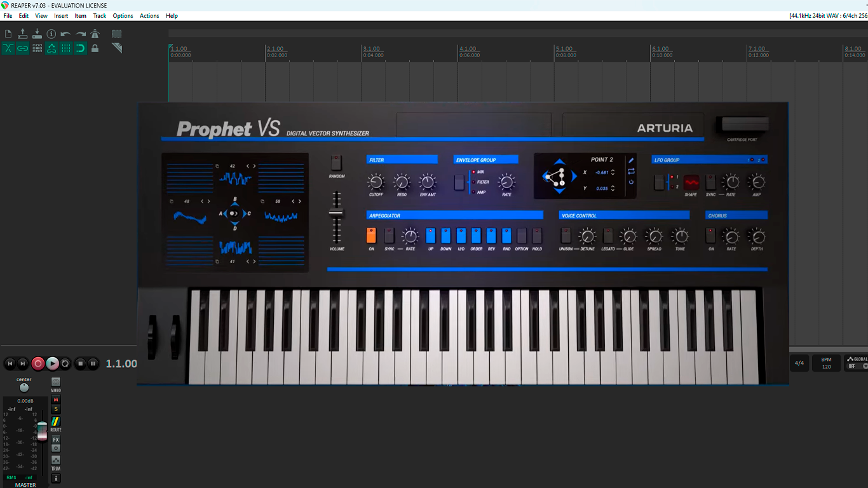Viewport: 868px width, 488px height.
Task: Click LFO Shape waveform button
Action: point(691,182)
